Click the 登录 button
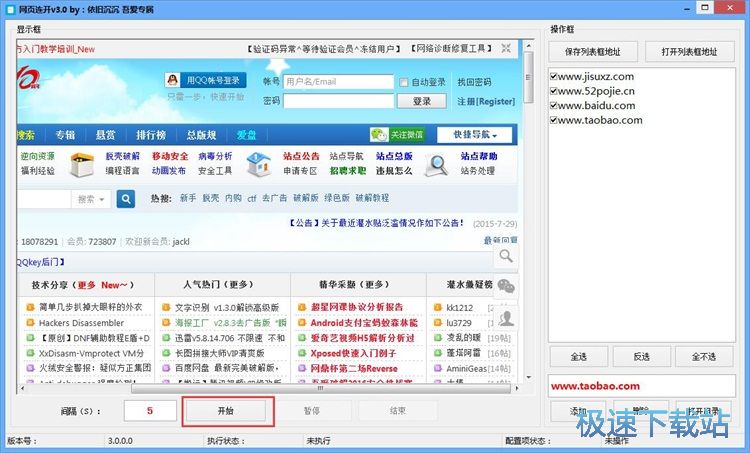 point(422,101)
